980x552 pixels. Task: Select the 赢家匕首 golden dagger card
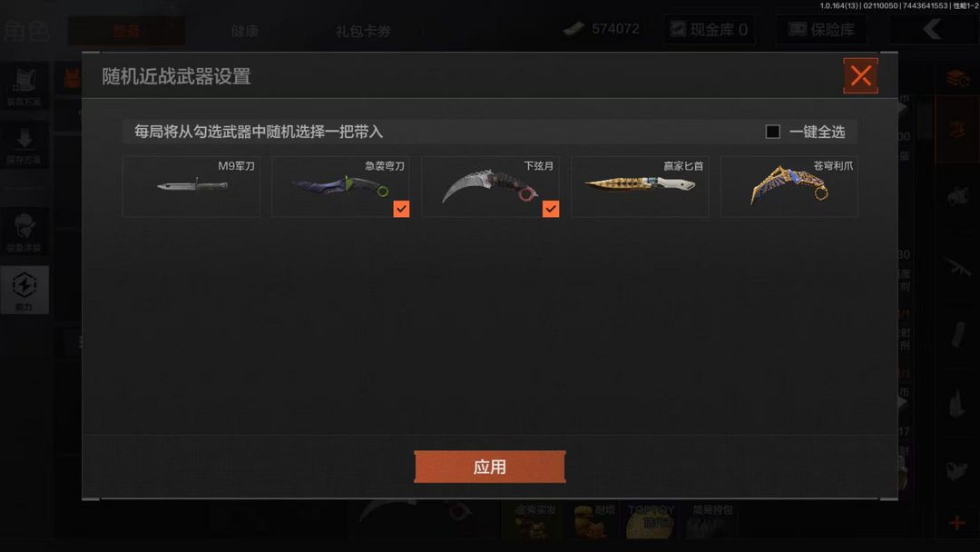click(640, 186)
